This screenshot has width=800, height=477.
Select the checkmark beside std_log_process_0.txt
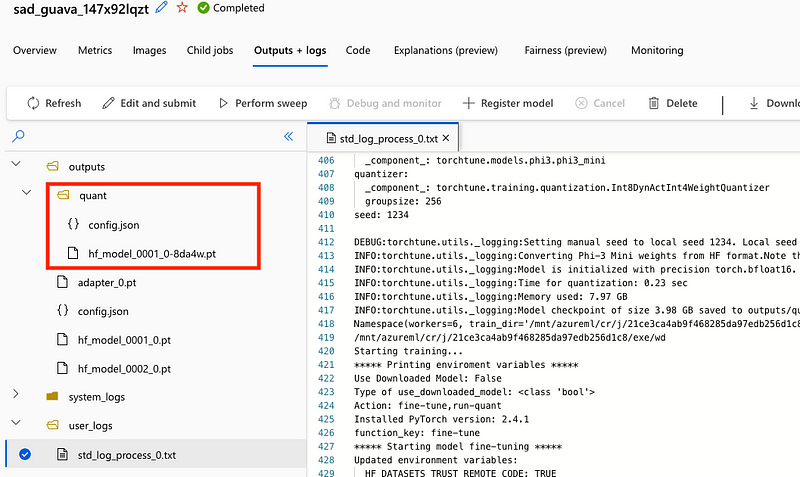[x=26, y=455]
